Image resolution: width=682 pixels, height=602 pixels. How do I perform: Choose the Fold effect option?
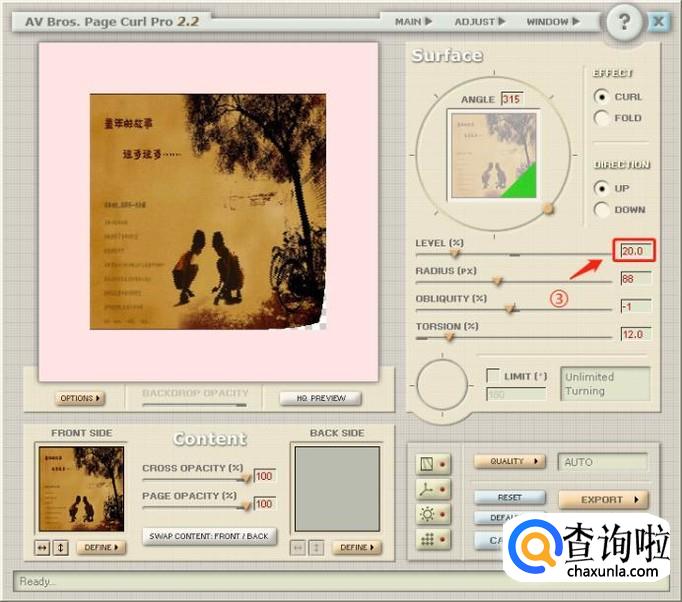click(x=602, y=118)
